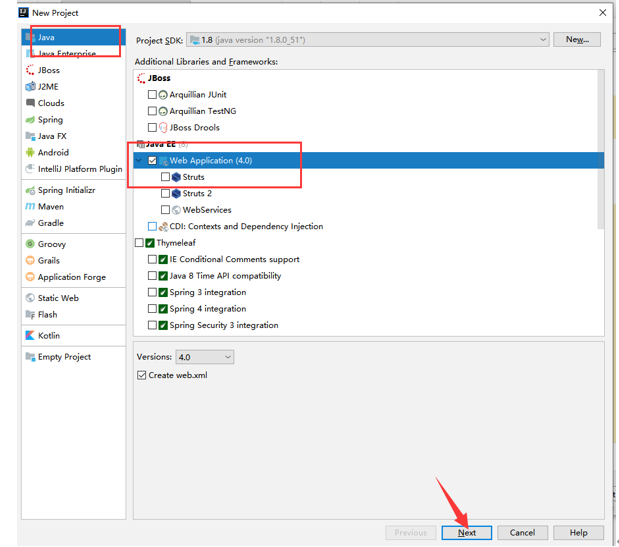Click the Thymeleaf green icon
This screenshot has height=547, width=619.
pos(150,243)
